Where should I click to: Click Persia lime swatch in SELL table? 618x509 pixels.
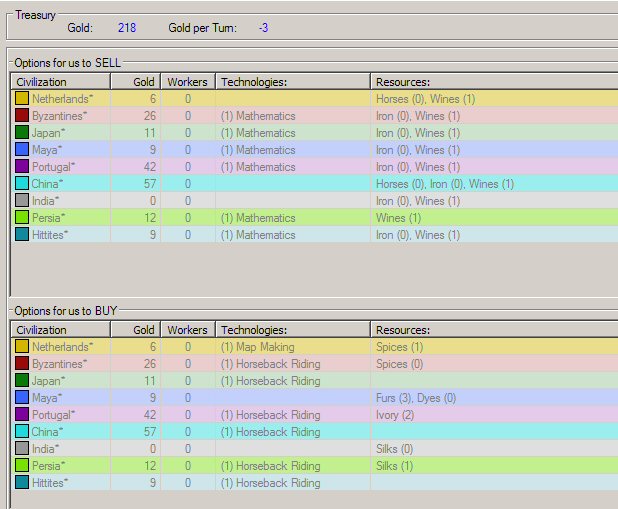pyautogui.click(x=22, y=217)
